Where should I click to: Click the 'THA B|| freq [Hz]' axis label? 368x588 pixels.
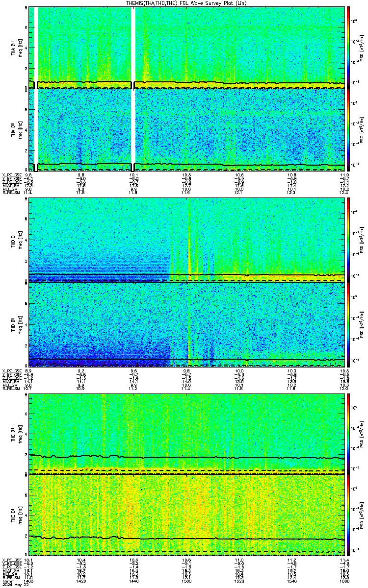point(17,130)
